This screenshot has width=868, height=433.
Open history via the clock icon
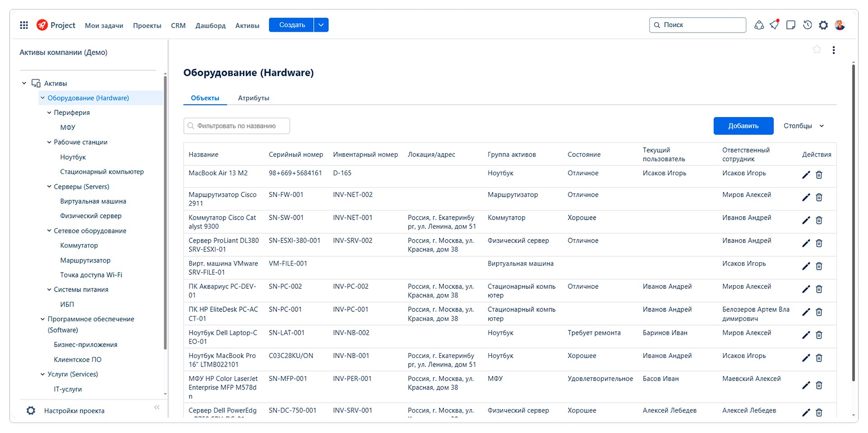click(807, 25)
